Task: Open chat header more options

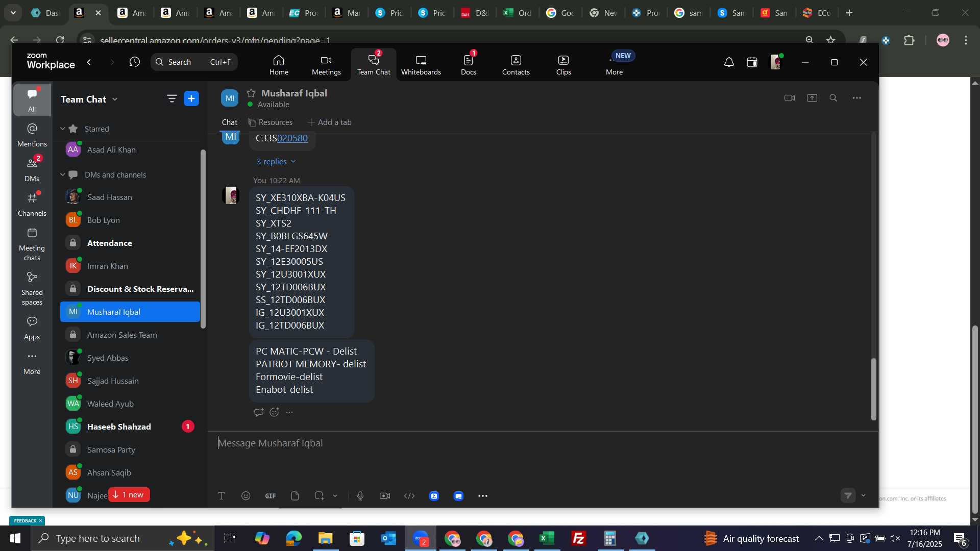Action: 856,98
